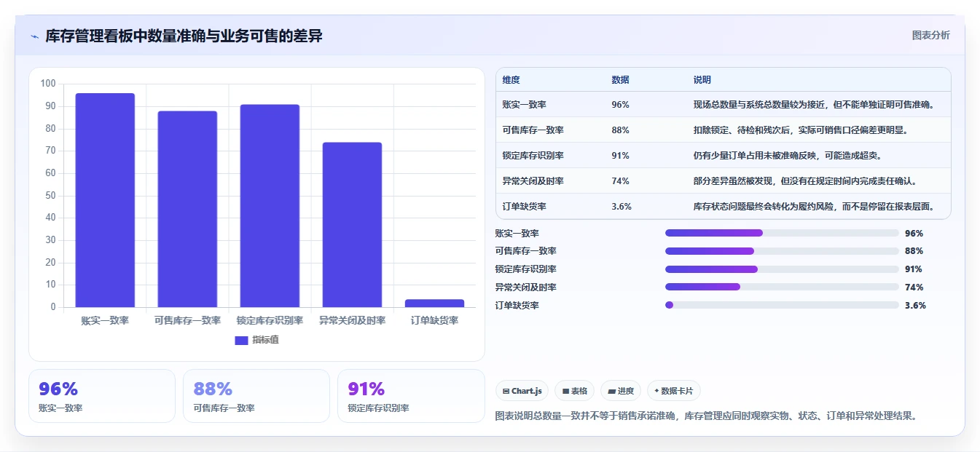Select the 数据卡片 tag
The image size is (980, 452).
(x=674, y=391)
